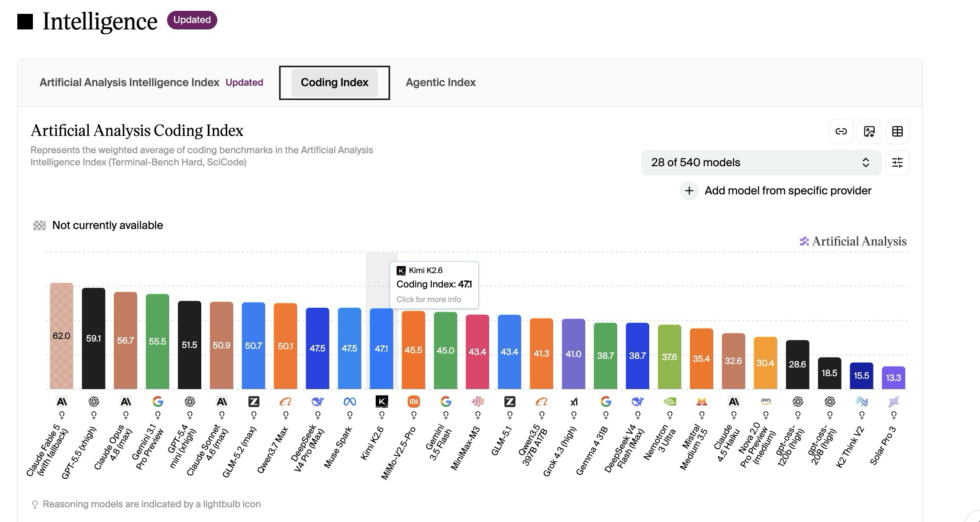Click the Claude Fable 5 bar showing 62.0

[x=61, y=336]
